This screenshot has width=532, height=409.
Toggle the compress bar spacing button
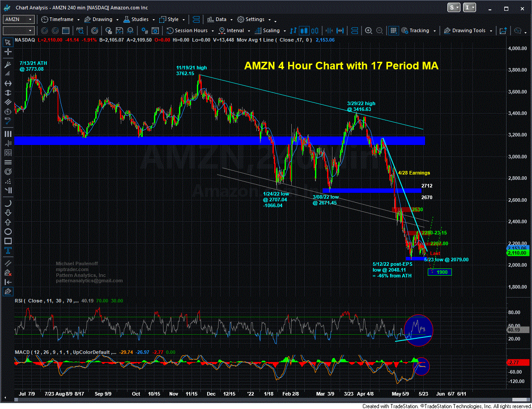click(329, 30)
